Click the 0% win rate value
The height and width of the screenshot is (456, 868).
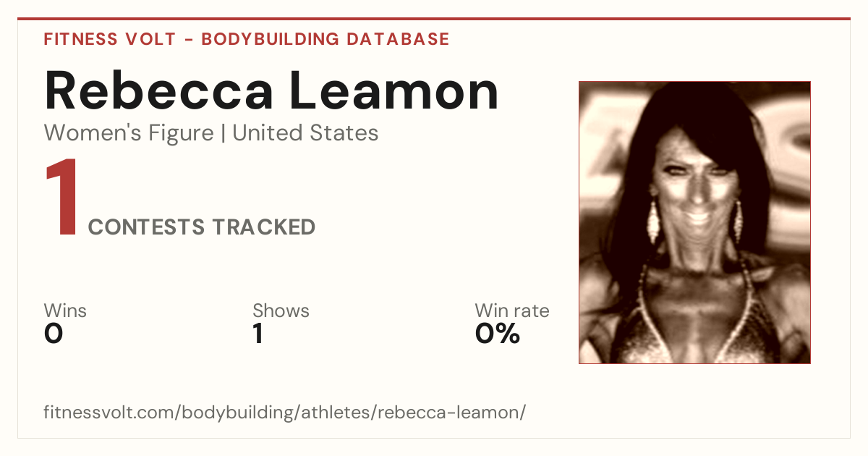tap(498, 334)
